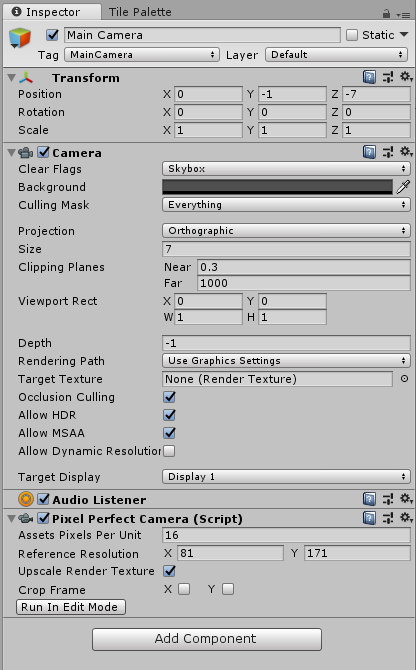
Task: Click the Position Z field
Action: coord(376,94)
